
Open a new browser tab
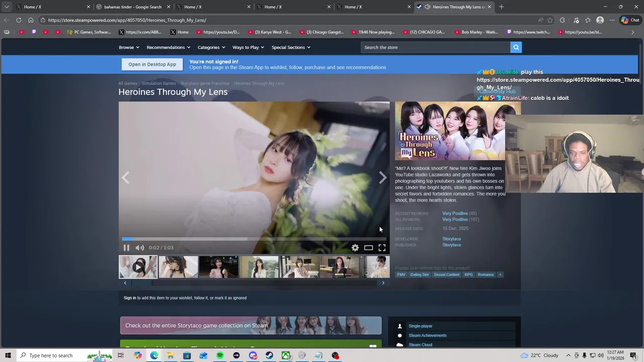[501, 7]
